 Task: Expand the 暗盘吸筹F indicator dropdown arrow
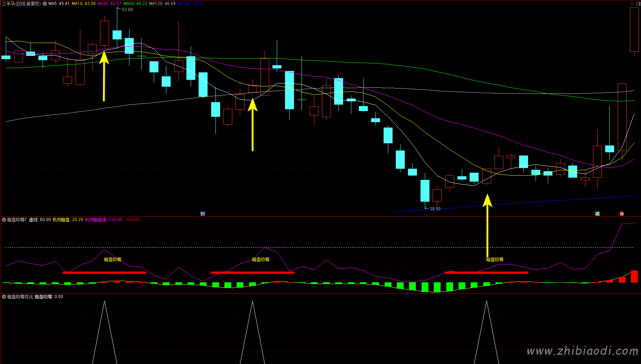click(x=4, y=220)
